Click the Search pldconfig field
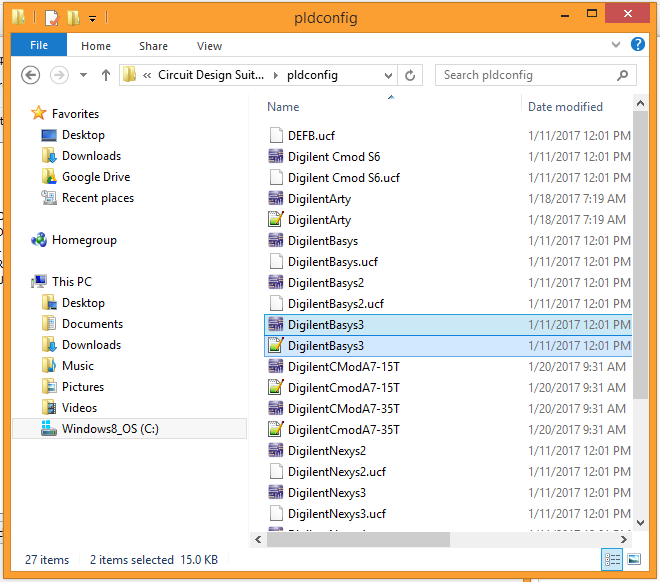660x582 pixels. 535,75
